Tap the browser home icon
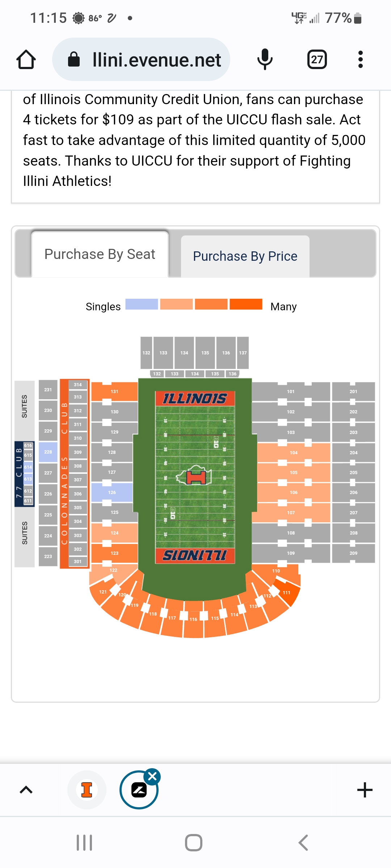Viewport: 391px width, 868px height. (26, 60)
